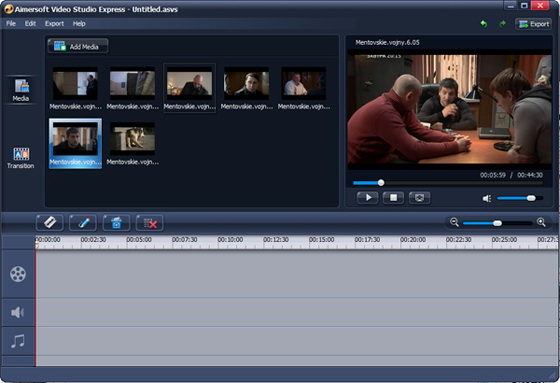Viewport: 560px width, 383px height.
Task: Click the preview title Mentovskie.vojny.6.05
Action: (387, 42)
